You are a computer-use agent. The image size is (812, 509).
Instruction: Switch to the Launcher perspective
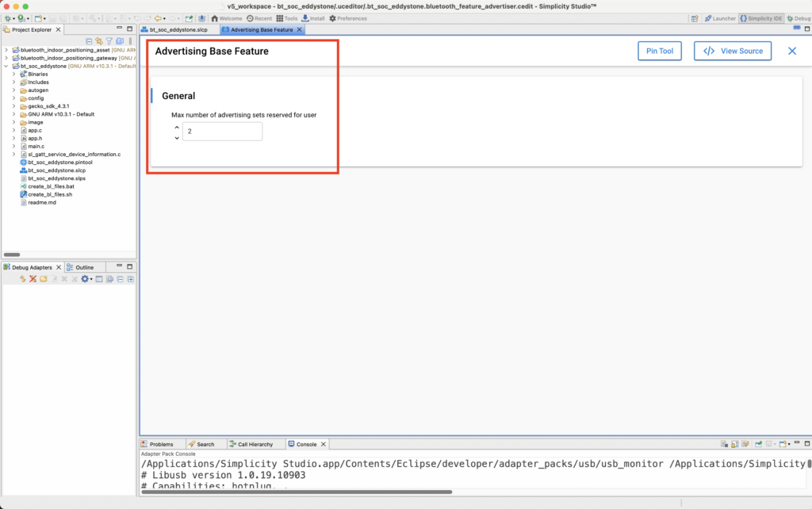(719, 18)
